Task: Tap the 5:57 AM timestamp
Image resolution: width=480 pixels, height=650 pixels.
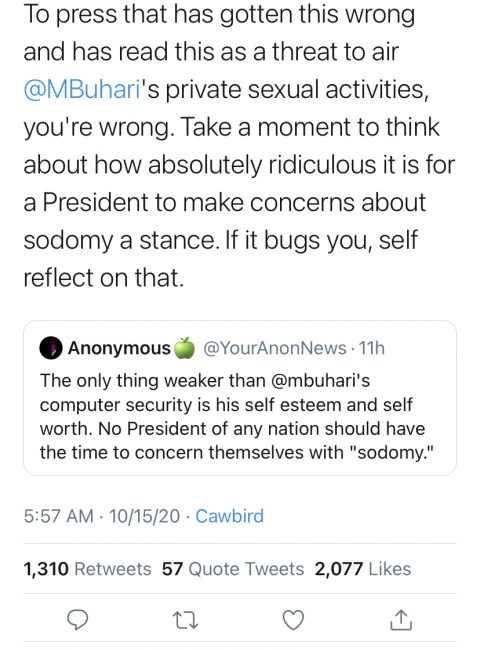Action: click(x=58, y=516)
